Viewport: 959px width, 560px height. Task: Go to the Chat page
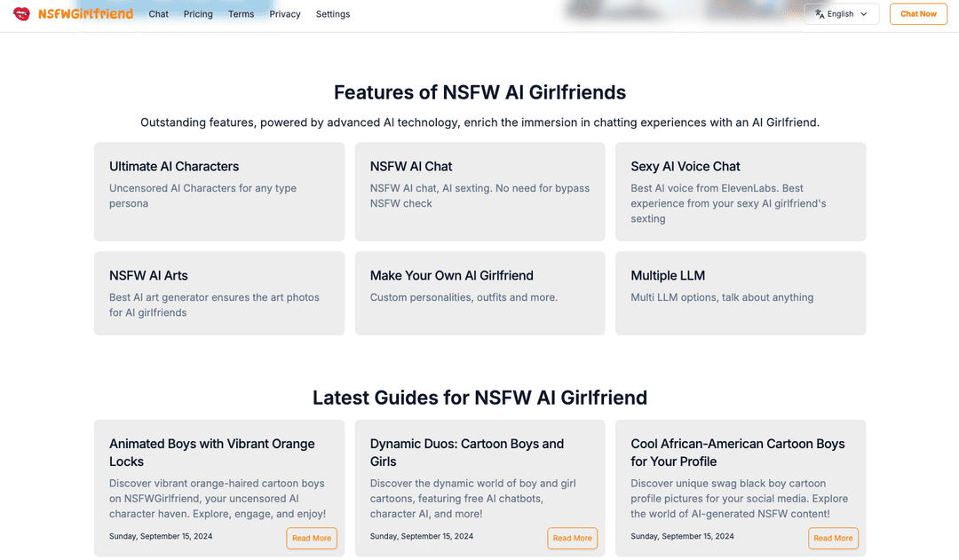point(158,14)
